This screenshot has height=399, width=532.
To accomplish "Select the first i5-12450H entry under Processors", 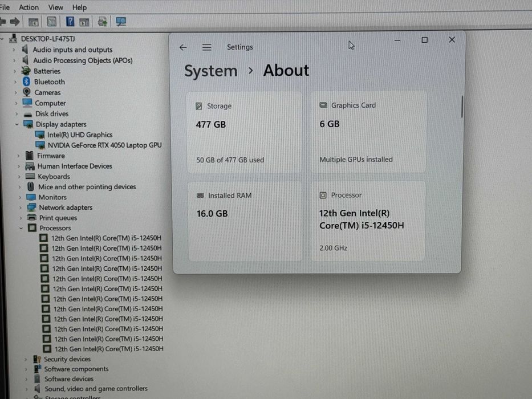I will pos(106,238).
